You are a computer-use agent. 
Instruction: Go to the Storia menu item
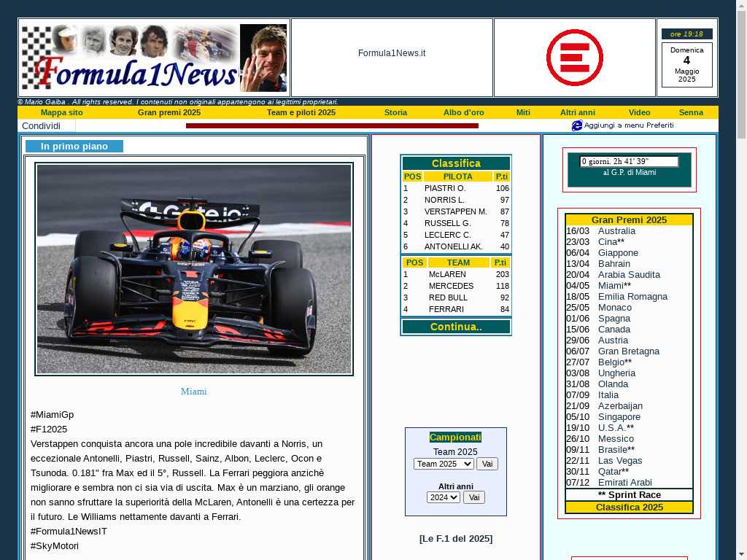click(395, 112)
